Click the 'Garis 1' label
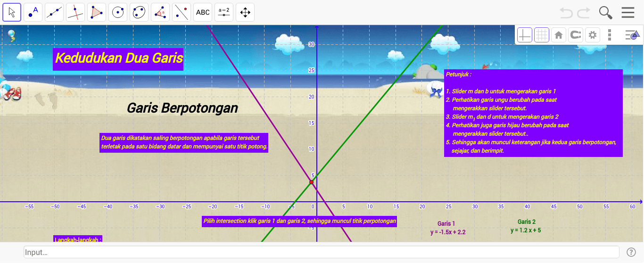This screenshot has height=263, width=644. (446, 224)
